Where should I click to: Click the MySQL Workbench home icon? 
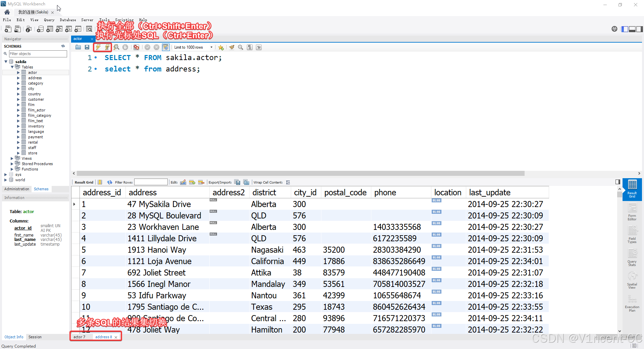(7, 12)
